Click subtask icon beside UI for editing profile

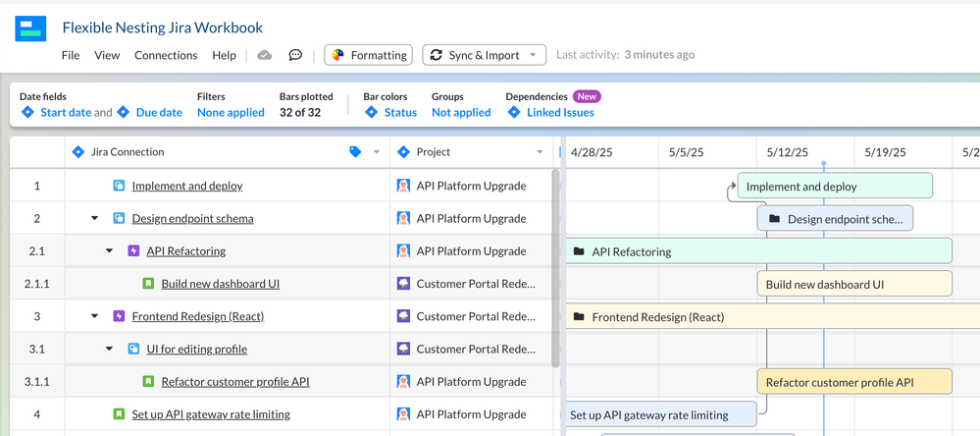[x=133, y=349]
